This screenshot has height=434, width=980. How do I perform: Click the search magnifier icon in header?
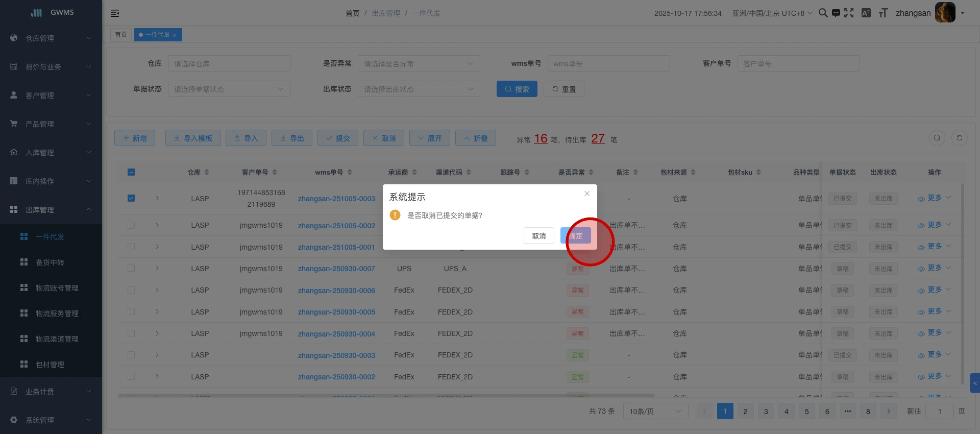click(823, 13)
